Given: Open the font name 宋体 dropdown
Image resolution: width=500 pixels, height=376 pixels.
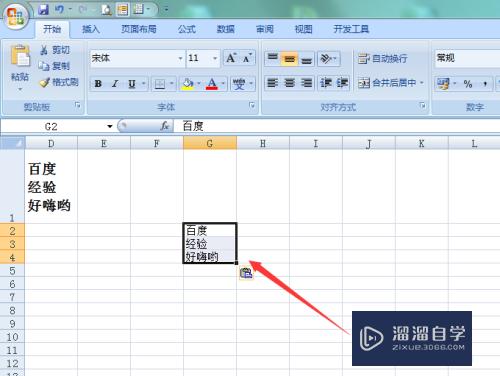Looking at the screenshot, I should click(180, 58).
